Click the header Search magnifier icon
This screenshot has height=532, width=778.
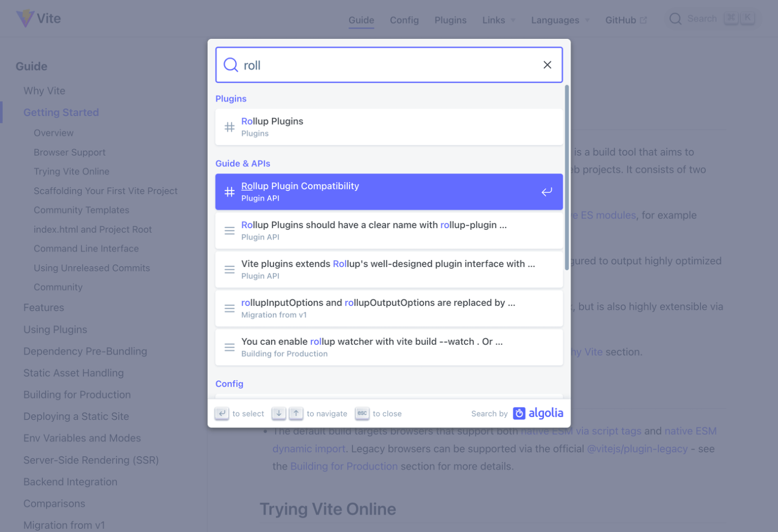point(675,19)
